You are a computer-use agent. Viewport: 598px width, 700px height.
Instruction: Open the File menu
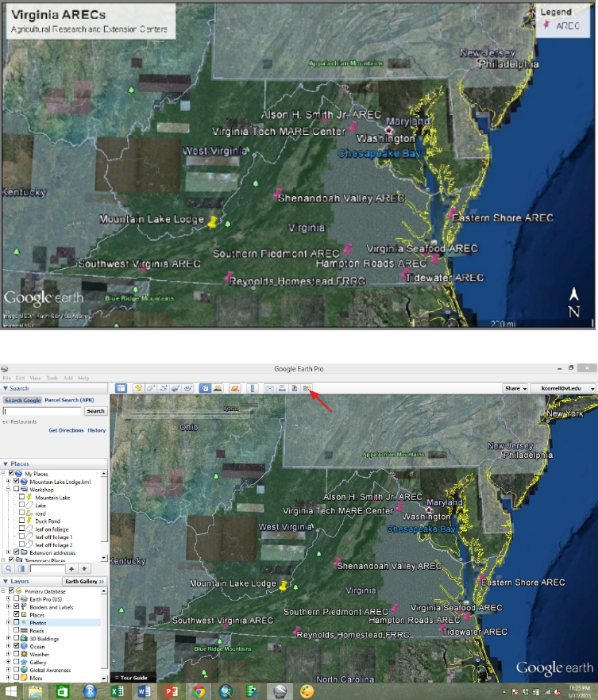7,378
